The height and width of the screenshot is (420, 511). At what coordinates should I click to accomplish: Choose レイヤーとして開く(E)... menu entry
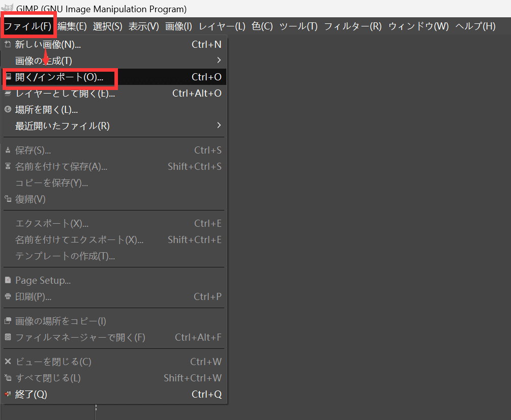114,93
